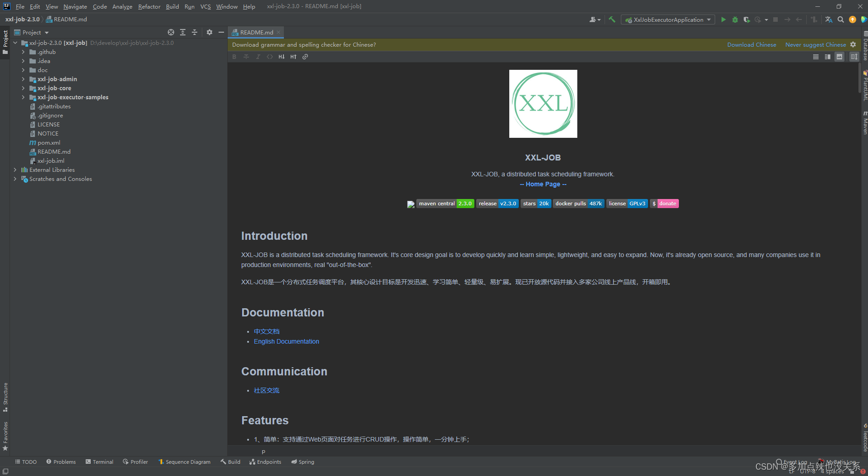Screen dimensions: 868x476
Task: Expand Scratches and Consoles
Action: (15, 179)
